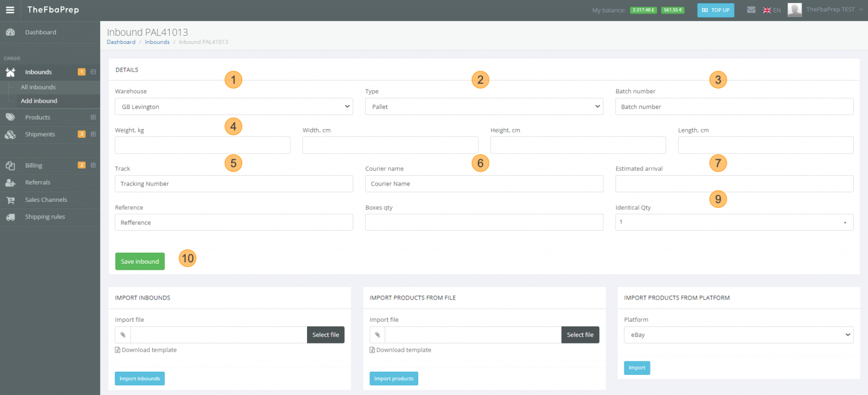Click the TOP UP button
This screenshot has height=395, width=868.
pos(716,10)
